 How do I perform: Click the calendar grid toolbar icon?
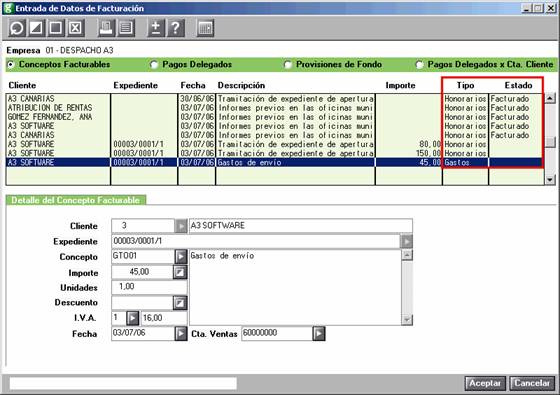(205, 28)
